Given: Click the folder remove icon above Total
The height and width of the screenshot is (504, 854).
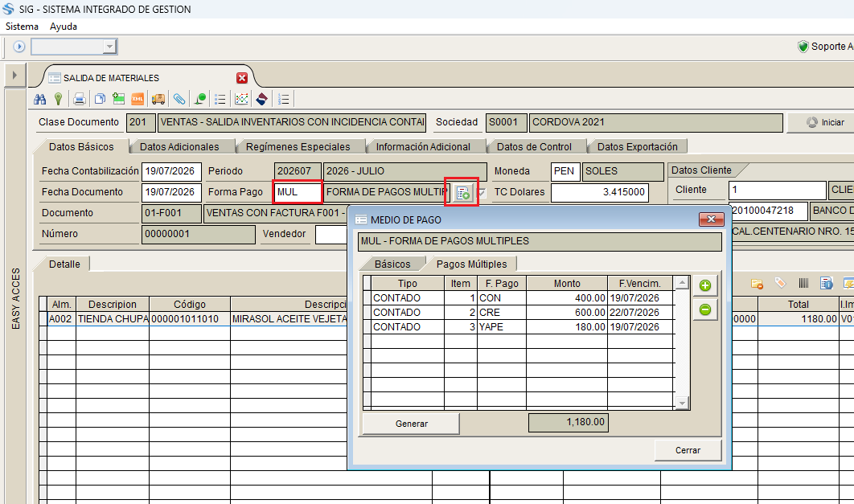Looking at the screenshot, I should [x=757, y=283].
